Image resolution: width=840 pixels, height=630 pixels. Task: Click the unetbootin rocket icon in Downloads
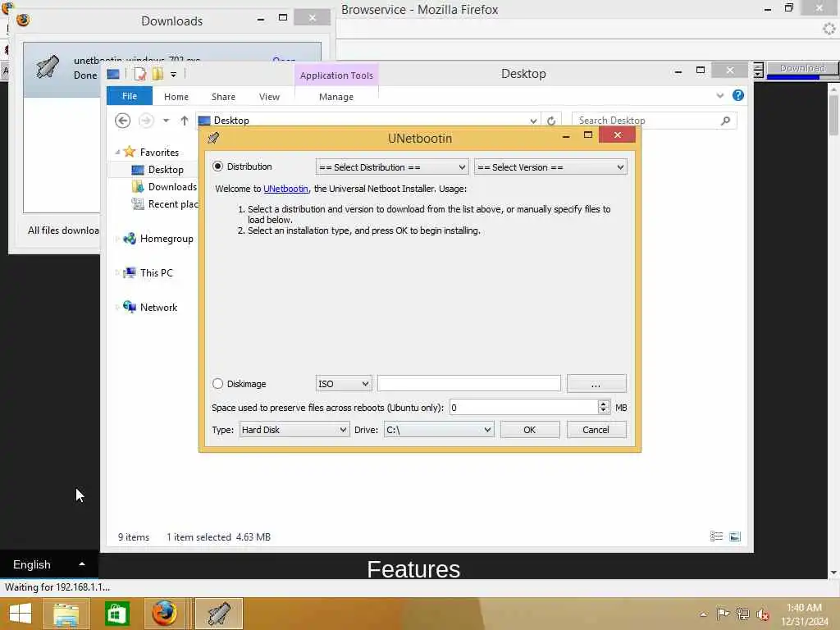(x=47, y=67)
